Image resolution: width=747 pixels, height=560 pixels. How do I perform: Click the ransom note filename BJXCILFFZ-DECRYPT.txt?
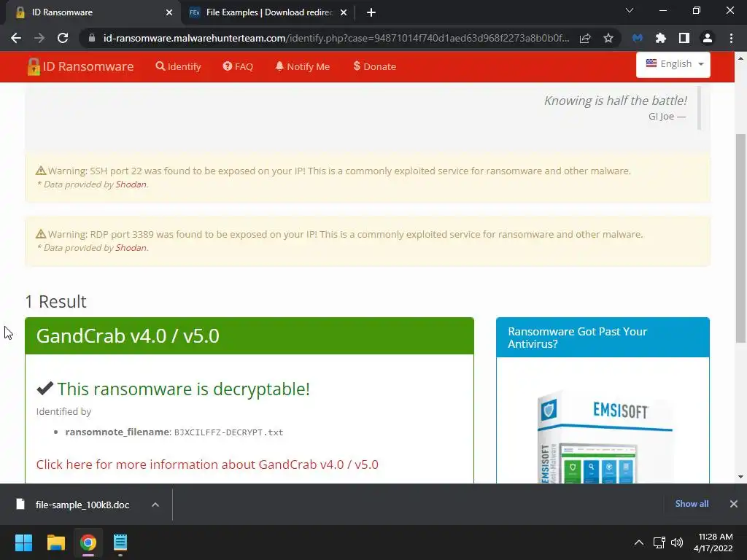pyautogui.click(x=228, y=432)
